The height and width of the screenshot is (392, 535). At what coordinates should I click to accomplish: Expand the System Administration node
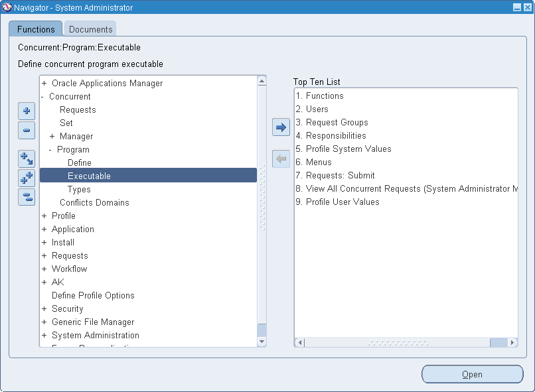[x=44, y=335]
